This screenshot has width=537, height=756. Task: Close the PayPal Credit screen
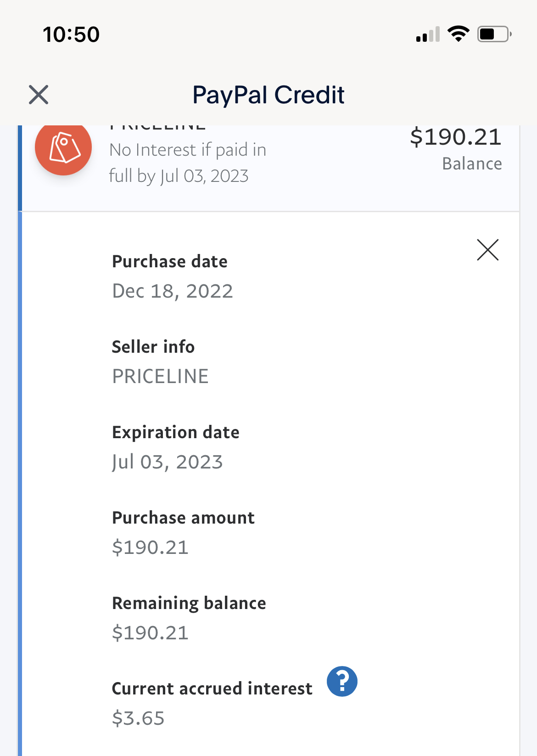tap(39, 95)
